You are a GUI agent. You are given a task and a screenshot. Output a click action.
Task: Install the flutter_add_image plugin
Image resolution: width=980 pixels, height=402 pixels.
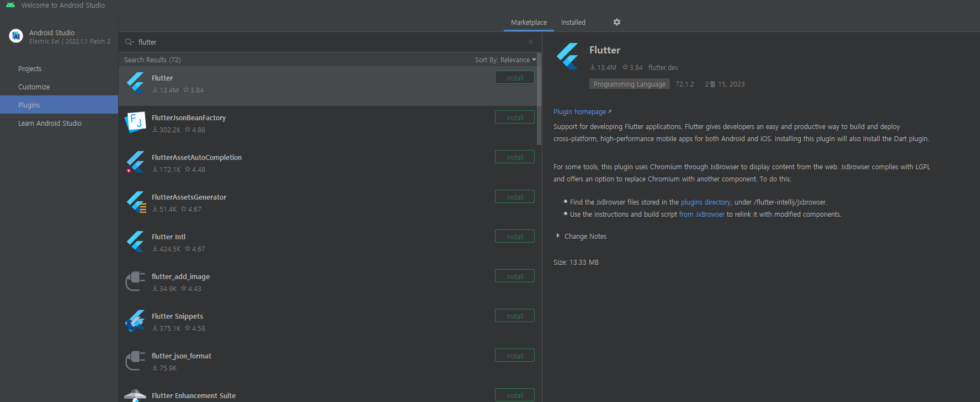[x=515, y=276]
